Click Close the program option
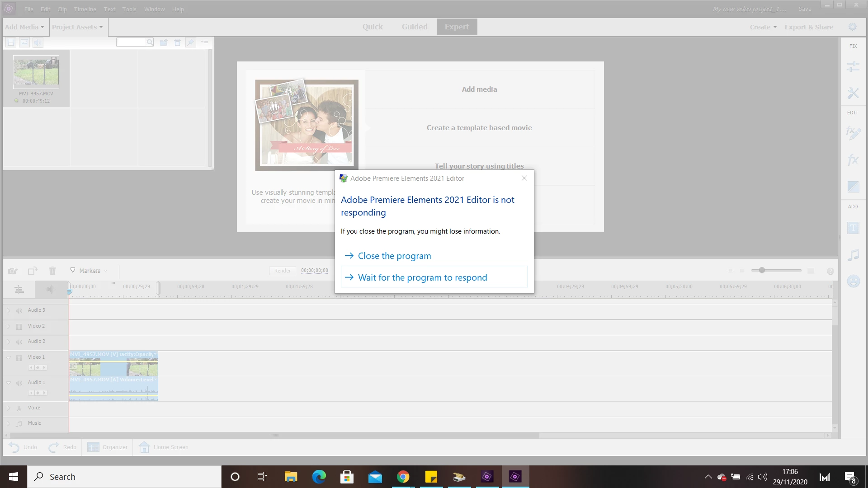The image size is (868, 488). pyautogui.click(x=394, y=256)
